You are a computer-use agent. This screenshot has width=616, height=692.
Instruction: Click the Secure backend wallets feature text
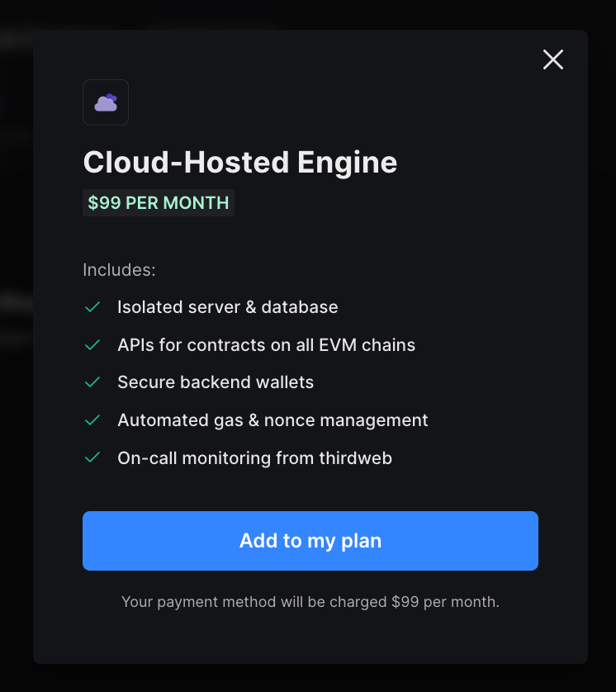(x=216, y=382)
